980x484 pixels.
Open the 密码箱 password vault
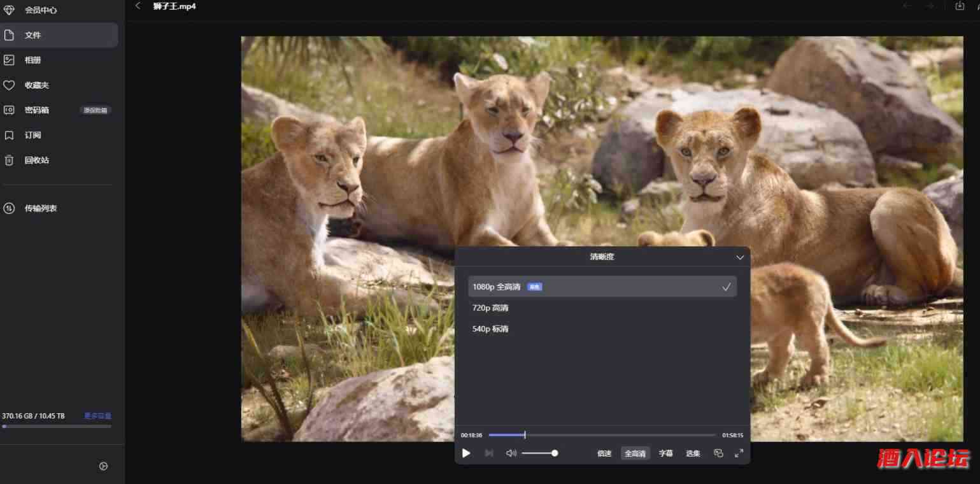coord(37,110)
